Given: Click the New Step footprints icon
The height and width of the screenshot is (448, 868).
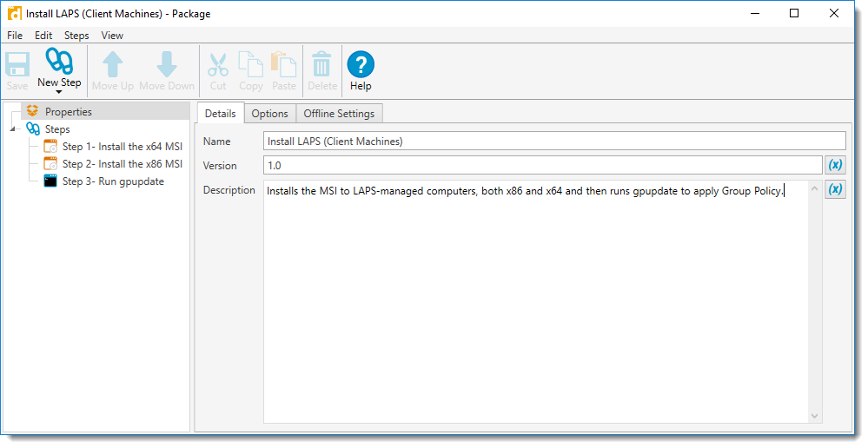Looking at the screenshot, I should [x=59, y=62].
